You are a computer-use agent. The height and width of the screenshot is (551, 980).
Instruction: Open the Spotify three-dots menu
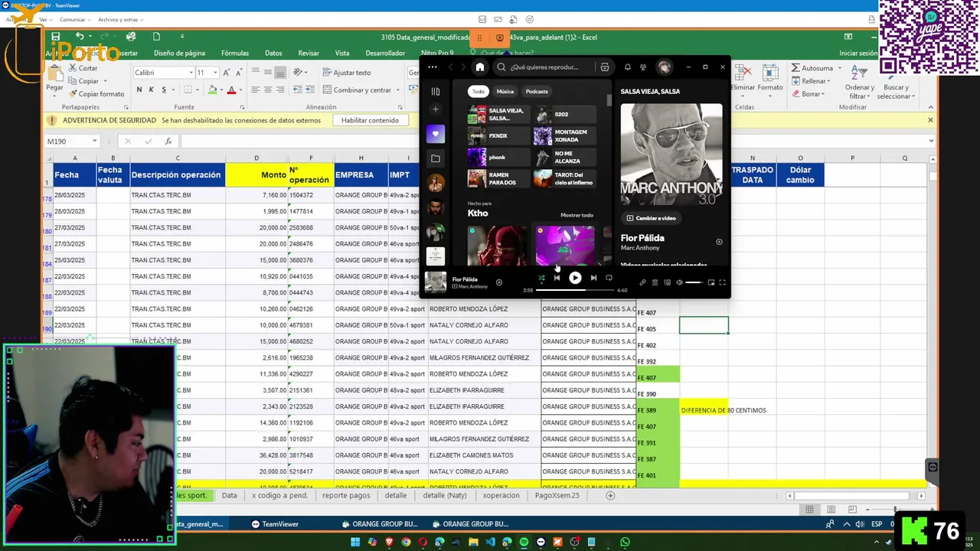tap(433, 67)
